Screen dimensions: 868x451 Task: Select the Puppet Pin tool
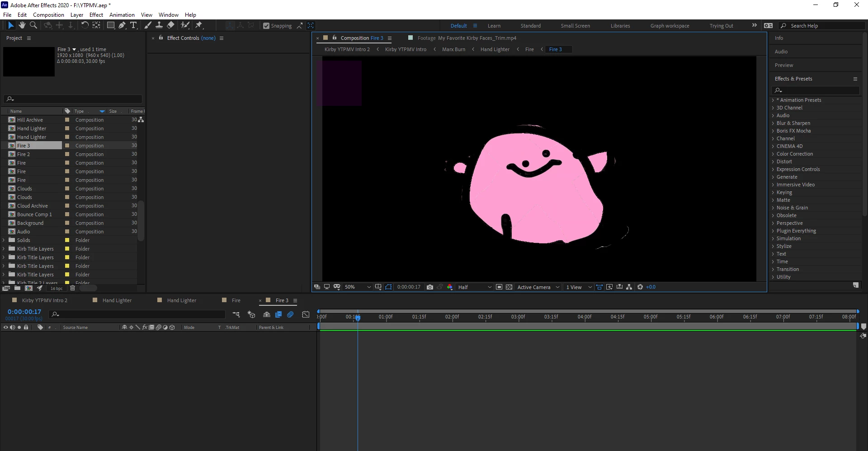coord(199,25)
